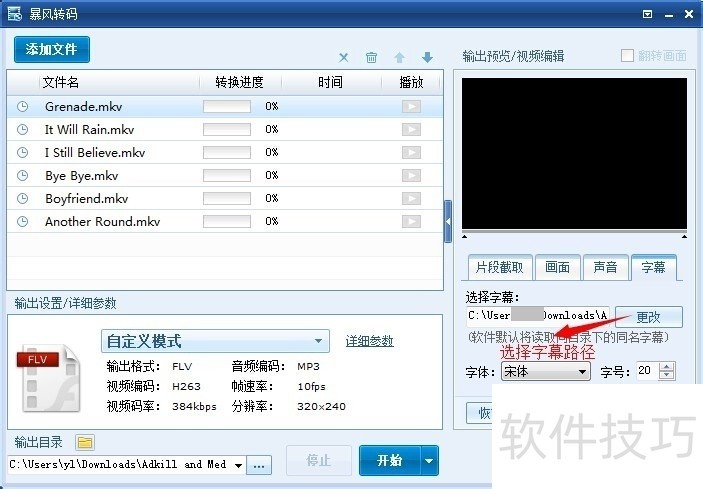Open the 自定义模式 mode dropdown
The image size is (703, 489).
(215, 341)
